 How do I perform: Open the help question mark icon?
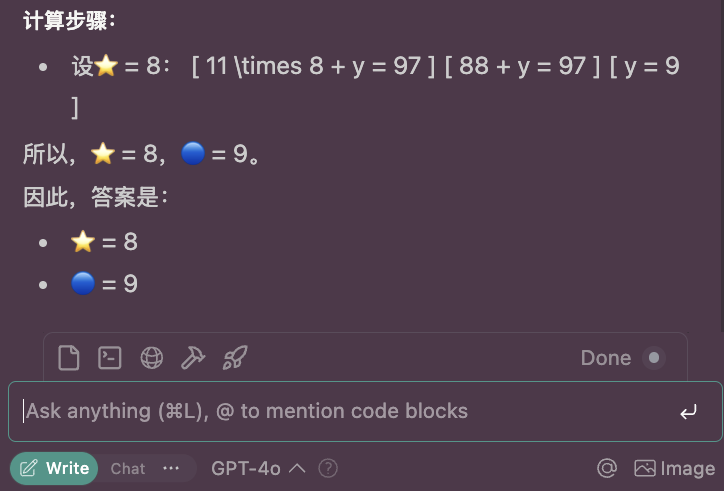coord(328,468)
